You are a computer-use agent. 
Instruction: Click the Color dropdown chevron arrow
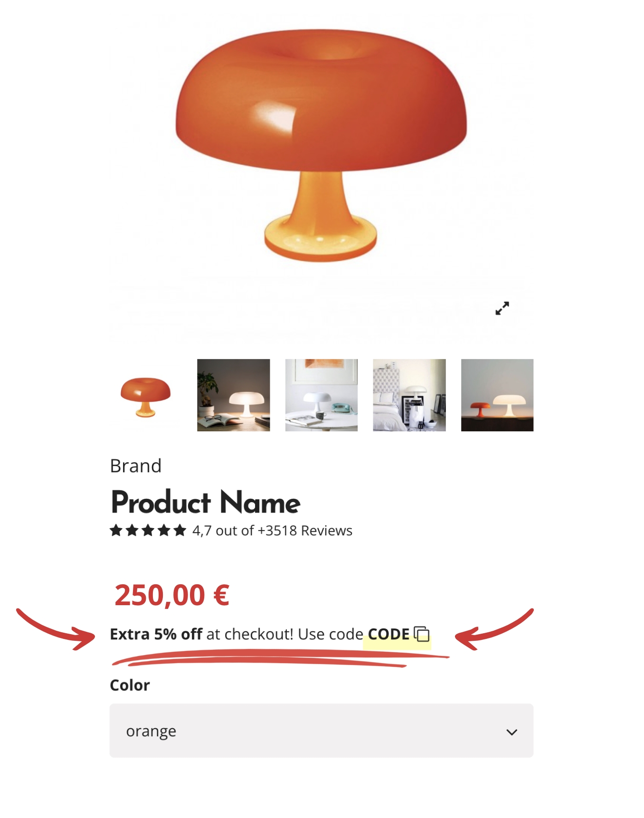pos(511,732)
